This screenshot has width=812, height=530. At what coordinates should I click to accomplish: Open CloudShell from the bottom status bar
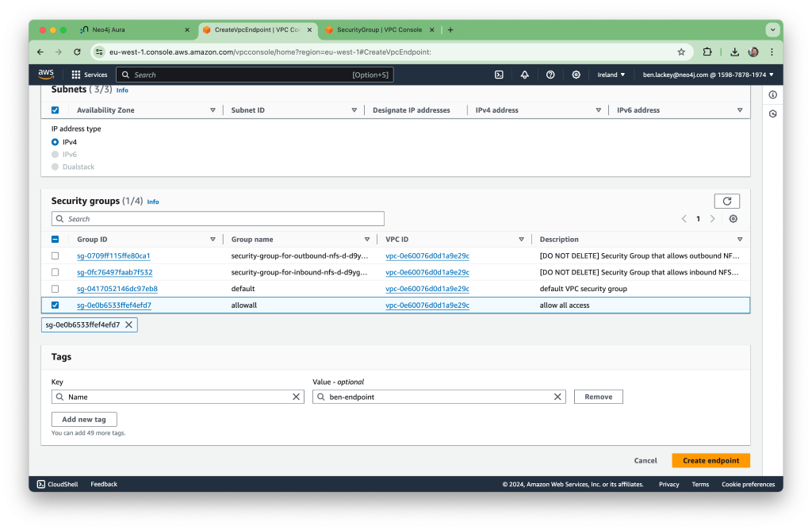[57, 484]
